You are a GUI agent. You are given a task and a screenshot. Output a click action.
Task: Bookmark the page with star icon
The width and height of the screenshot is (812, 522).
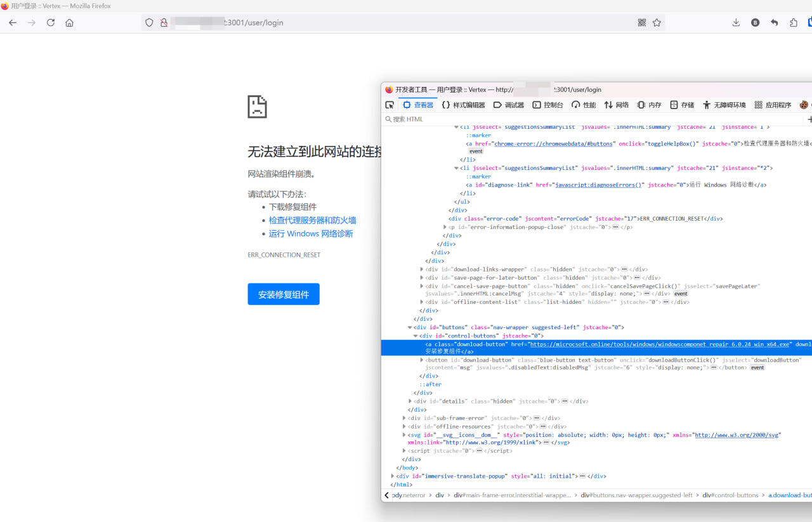(x=657, y=22)
